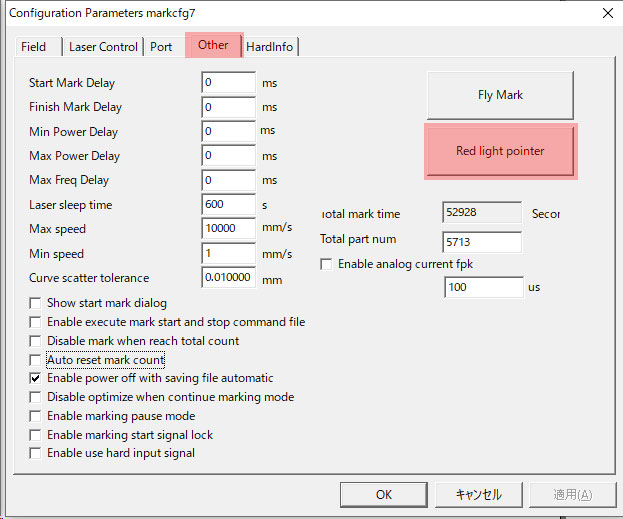Open the HardInfo tab

point(268,47)
